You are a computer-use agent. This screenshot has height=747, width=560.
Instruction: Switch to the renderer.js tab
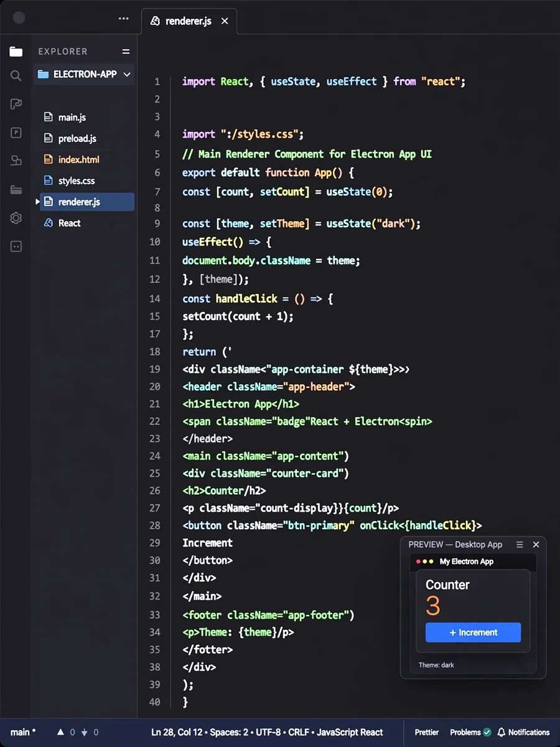click(189, 21)
